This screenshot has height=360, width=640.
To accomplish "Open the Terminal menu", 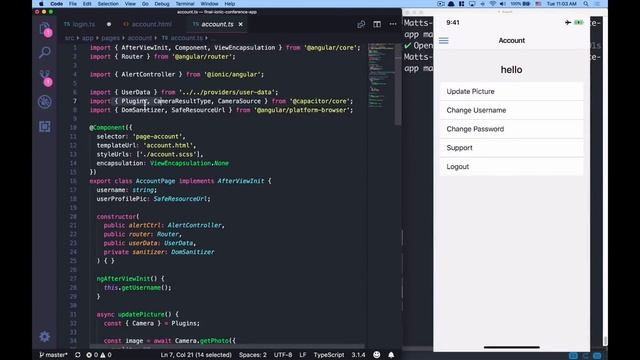I will pos(185,4).
